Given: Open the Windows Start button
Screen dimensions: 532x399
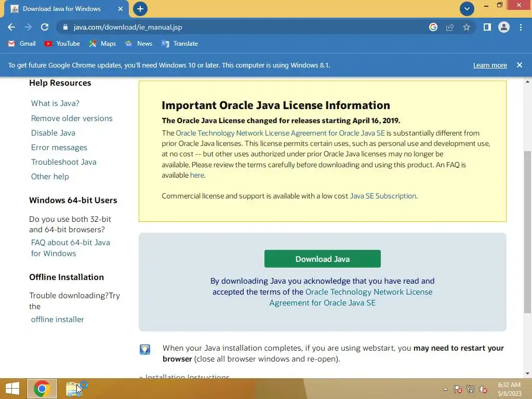Looking at the screenshot, I should click(x=12, y=389).
